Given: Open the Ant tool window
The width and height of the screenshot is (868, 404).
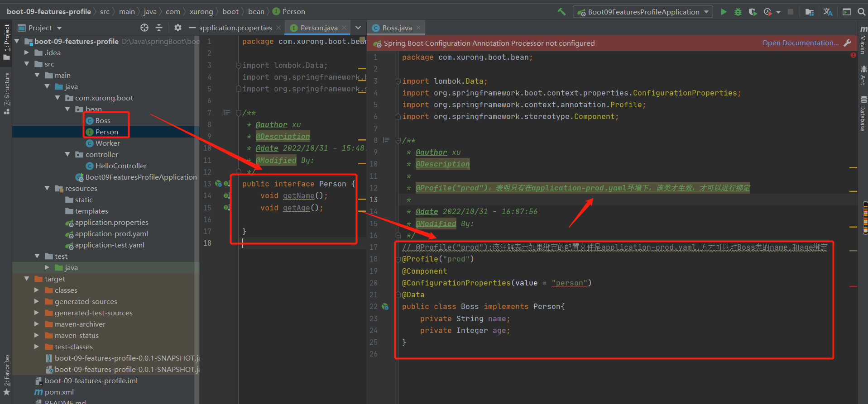Looking at the screenshot, I should pos(863,75).
